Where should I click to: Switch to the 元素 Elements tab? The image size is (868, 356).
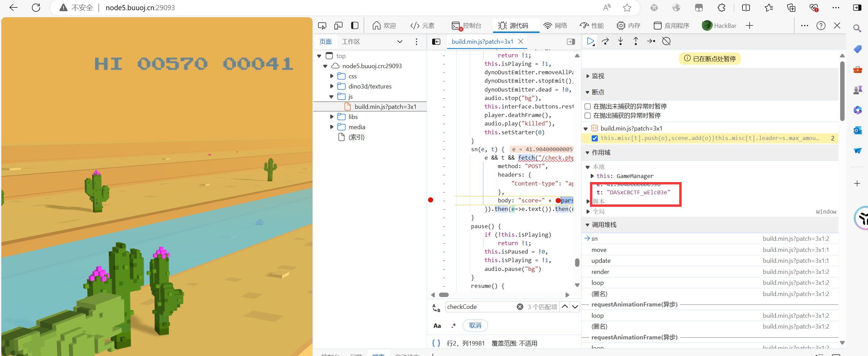point(422,25)
